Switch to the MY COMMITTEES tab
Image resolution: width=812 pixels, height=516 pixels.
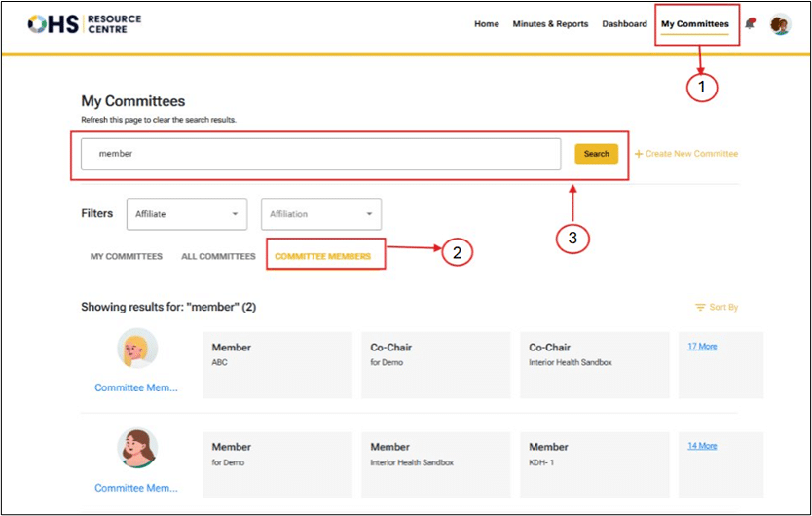(127, 257)
